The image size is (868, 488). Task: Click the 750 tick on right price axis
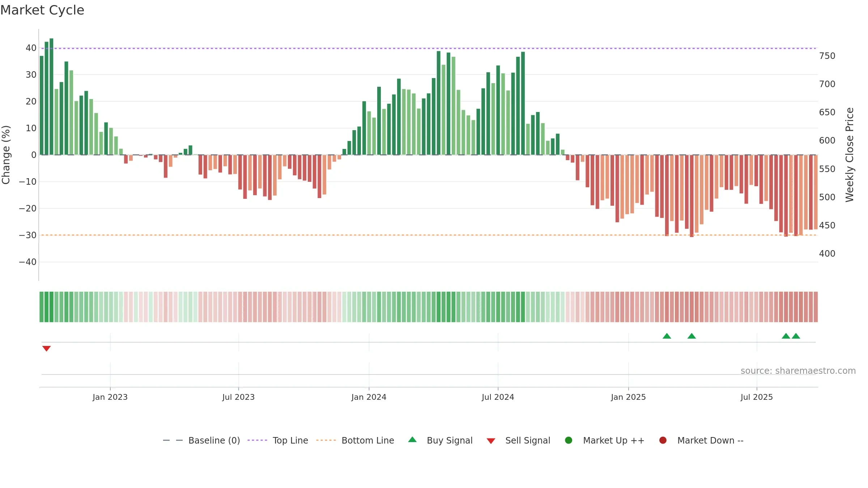(827, 56)
